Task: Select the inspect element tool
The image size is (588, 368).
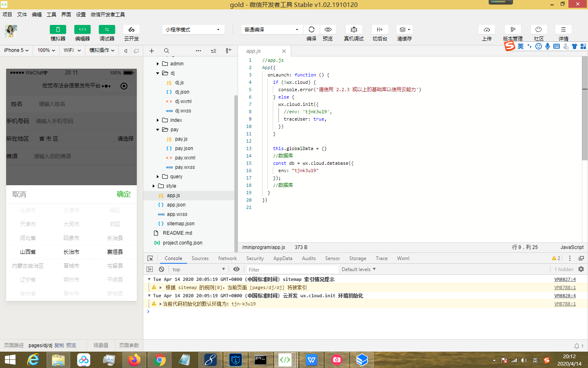Action: 150,258
